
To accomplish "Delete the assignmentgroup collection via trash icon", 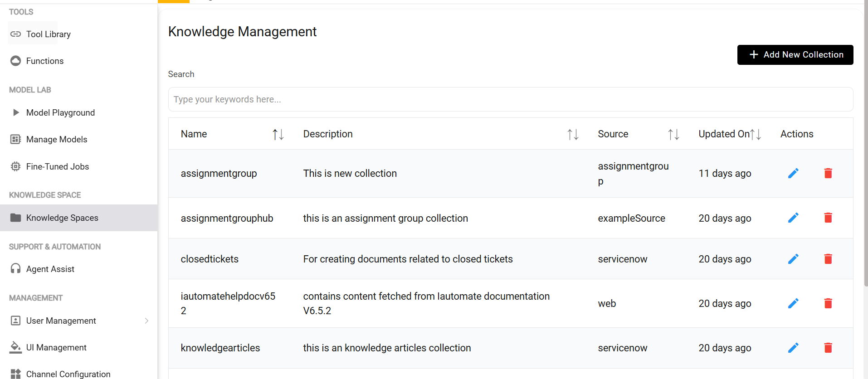I will point(828,173).
